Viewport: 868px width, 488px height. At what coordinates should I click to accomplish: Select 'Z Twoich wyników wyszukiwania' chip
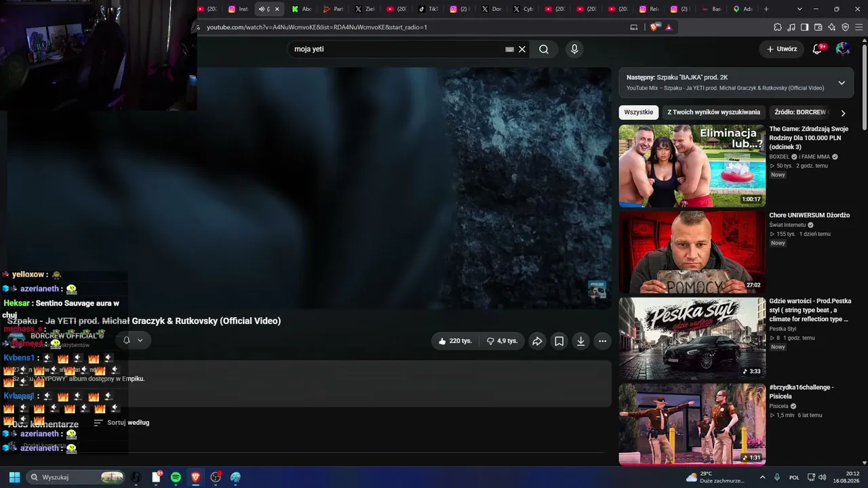713,113
